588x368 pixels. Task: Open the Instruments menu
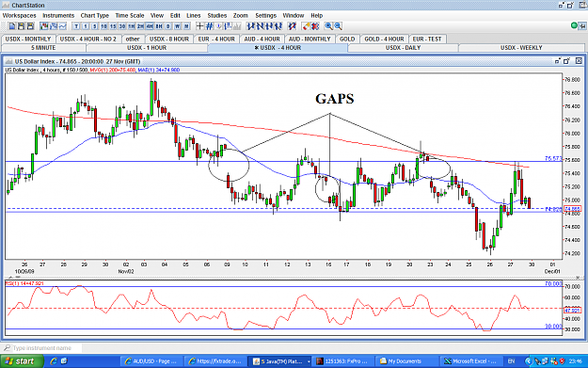58,15
